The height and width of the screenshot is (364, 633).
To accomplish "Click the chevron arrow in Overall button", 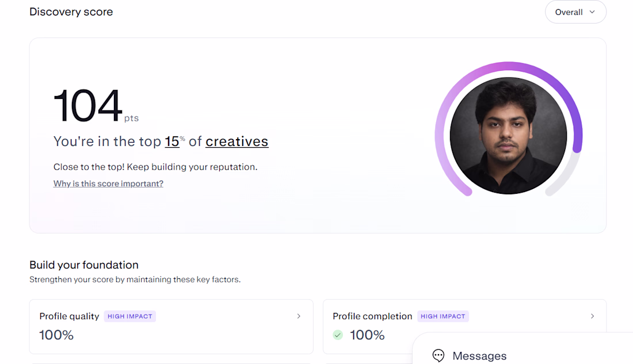I will [x=592, y=12].
